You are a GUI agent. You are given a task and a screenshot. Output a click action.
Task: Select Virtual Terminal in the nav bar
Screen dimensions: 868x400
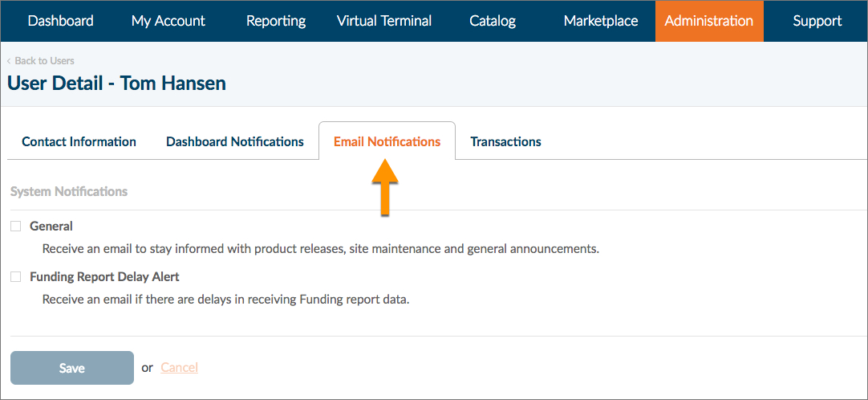[384, 21]
